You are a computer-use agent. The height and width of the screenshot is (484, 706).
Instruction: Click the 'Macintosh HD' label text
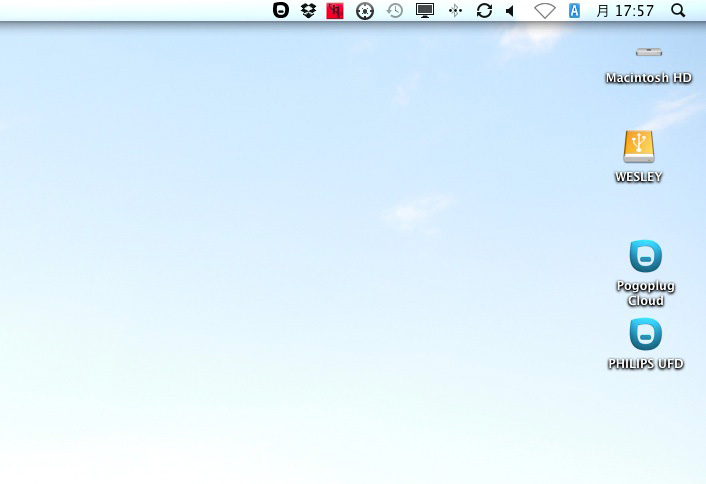pos(649,78)
